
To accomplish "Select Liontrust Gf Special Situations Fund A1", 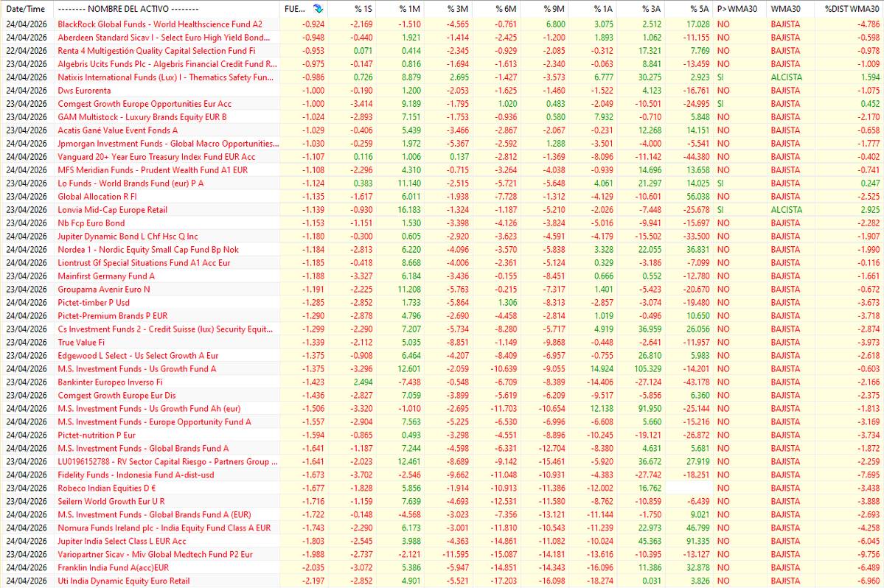I will (x=145, y=263).
